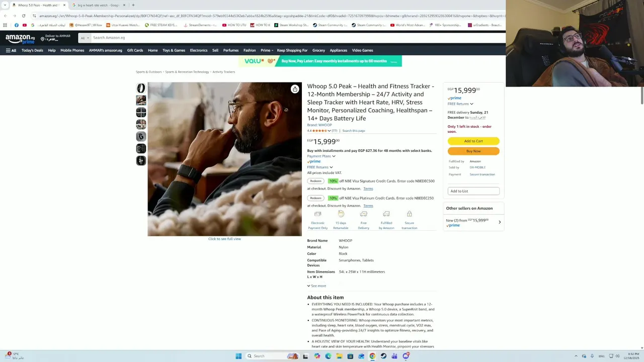
Task: Go to Mobile Phones menu item
Action: (x=72, y=50)
